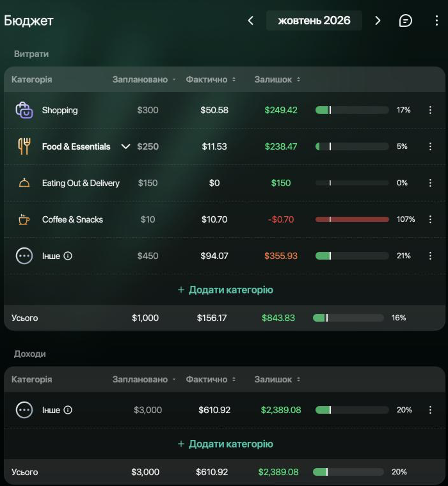The image size is (448, 486).
Task: Click the expenses total remainder $843.83
Action: click(278, 318)
